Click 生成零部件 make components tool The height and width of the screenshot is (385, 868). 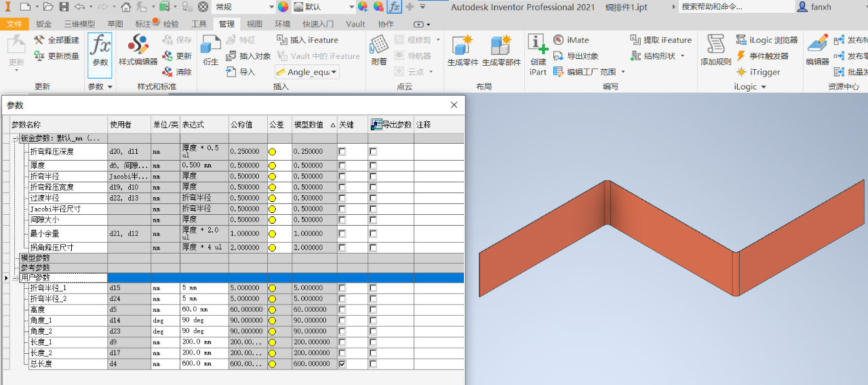point(501,52)
